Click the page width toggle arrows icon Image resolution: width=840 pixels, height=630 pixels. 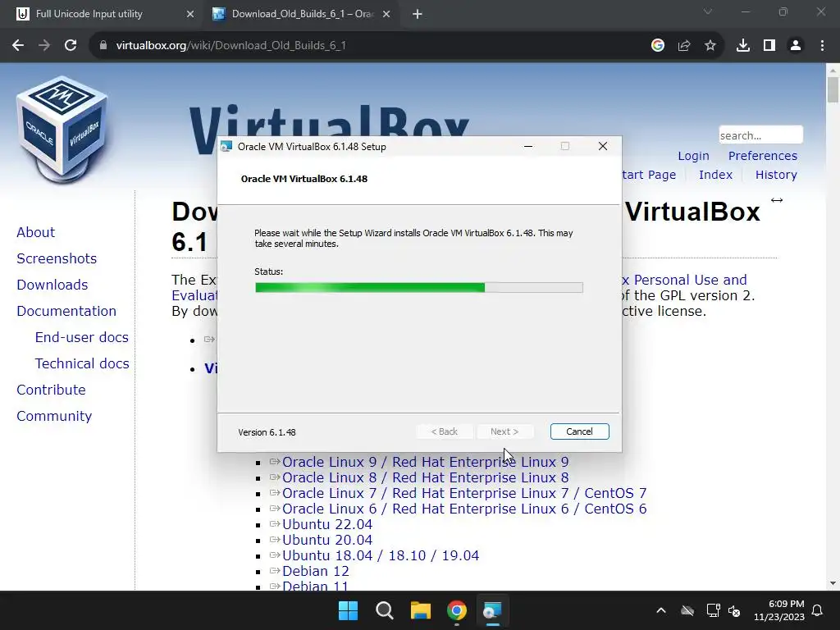pyautogui.click(x=777, y=200)
